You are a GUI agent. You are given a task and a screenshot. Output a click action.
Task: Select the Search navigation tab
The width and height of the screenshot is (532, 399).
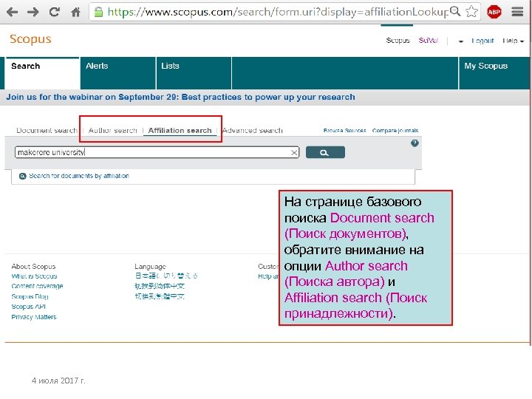point(42,73)
